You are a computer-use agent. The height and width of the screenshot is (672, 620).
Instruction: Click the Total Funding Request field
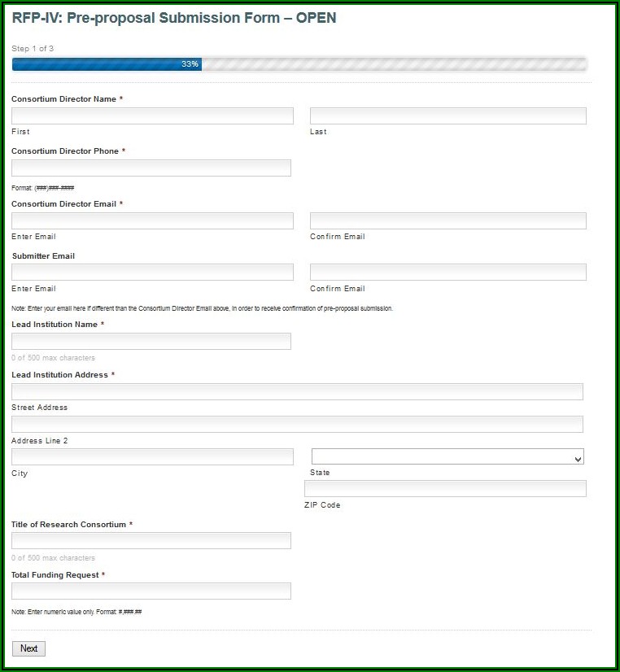pos(151,591)
